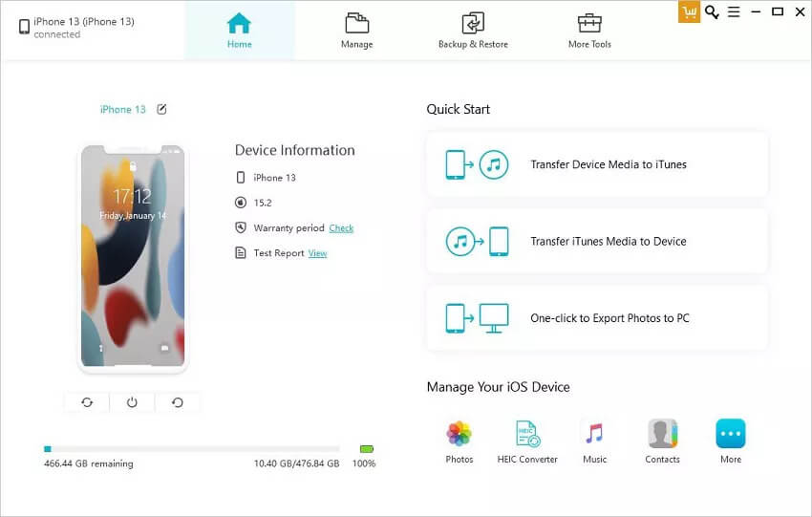Click the storage usage progress bar
This screenshot has width=812, height=517.
click(192, 448)
